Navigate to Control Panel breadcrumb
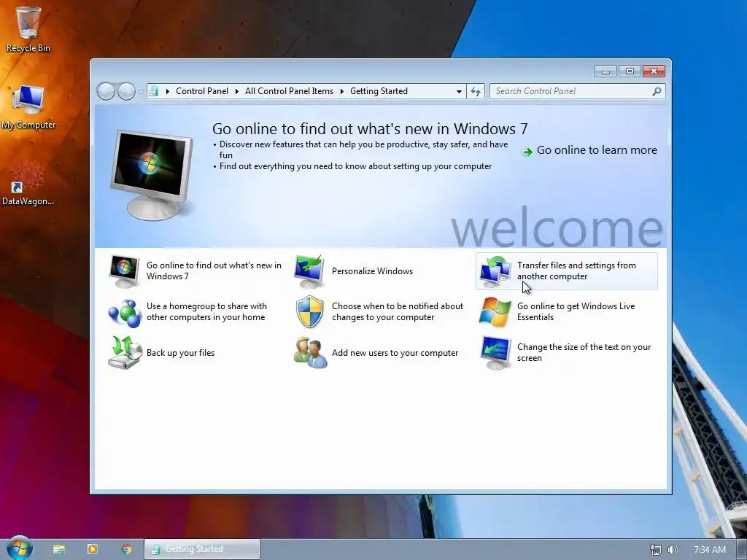Screen dimensions: 747x560 coord(202,91)
